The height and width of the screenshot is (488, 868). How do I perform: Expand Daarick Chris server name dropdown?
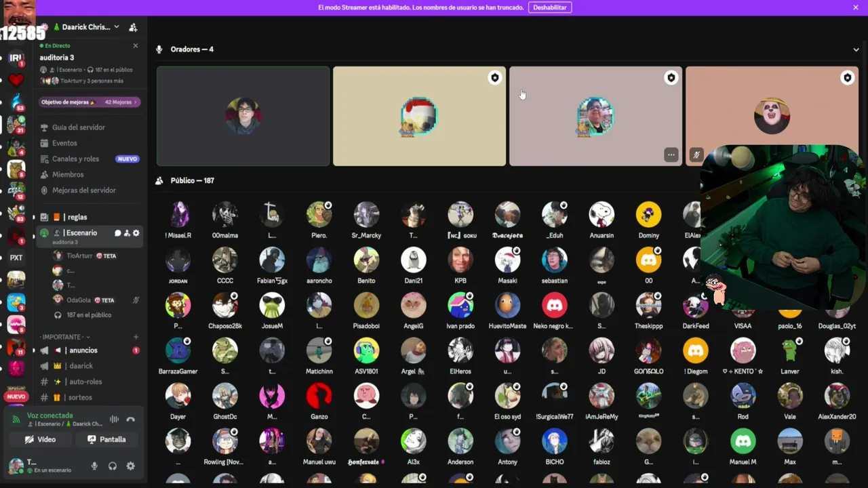click(x=117, y=27)
